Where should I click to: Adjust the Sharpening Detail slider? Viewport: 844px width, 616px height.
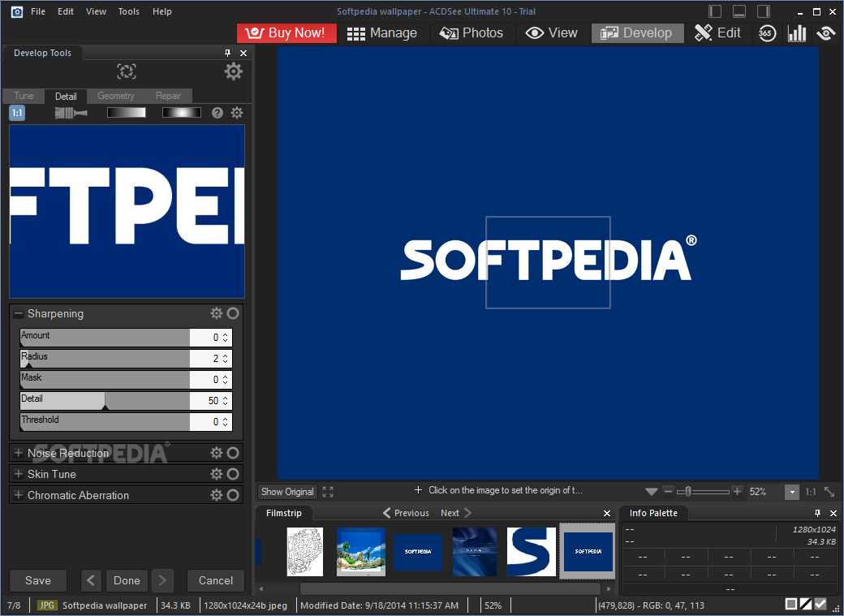pyautogui.click(x=105, y=401)
